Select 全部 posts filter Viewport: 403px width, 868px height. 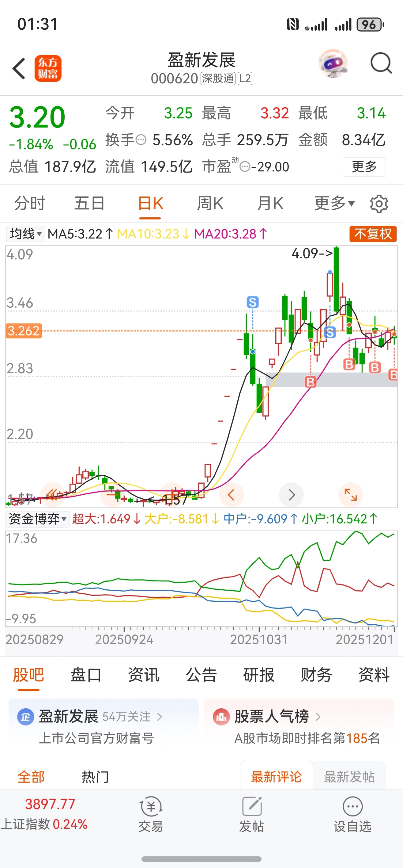31,777
